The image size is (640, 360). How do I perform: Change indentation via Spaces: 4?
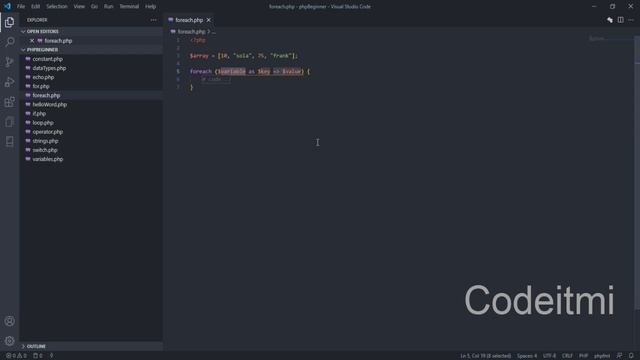527,356
